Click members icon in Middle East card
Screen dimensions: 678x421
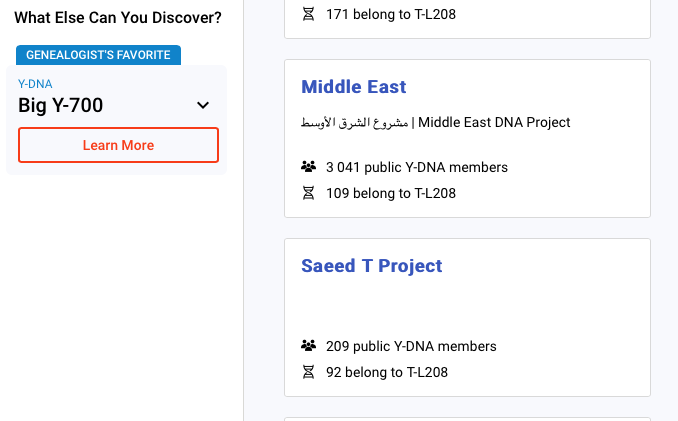click(x=308, y=167)
